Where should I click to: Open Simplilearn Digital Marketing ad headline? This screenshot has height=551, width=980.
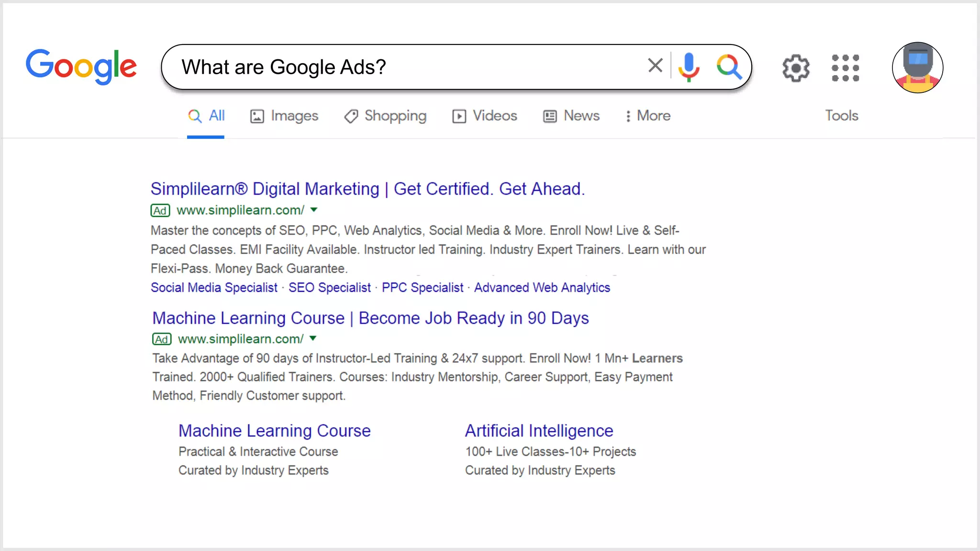[x=367, y=189]
